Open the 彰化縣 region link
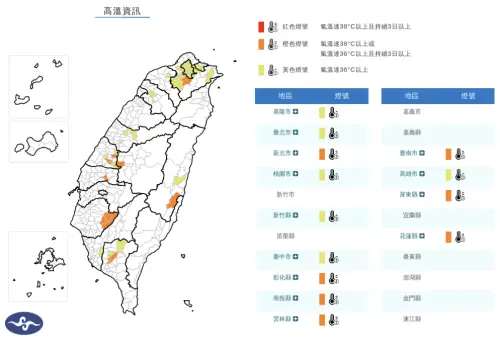The width and height of the screenshot is (500, 361). [282, 277]
